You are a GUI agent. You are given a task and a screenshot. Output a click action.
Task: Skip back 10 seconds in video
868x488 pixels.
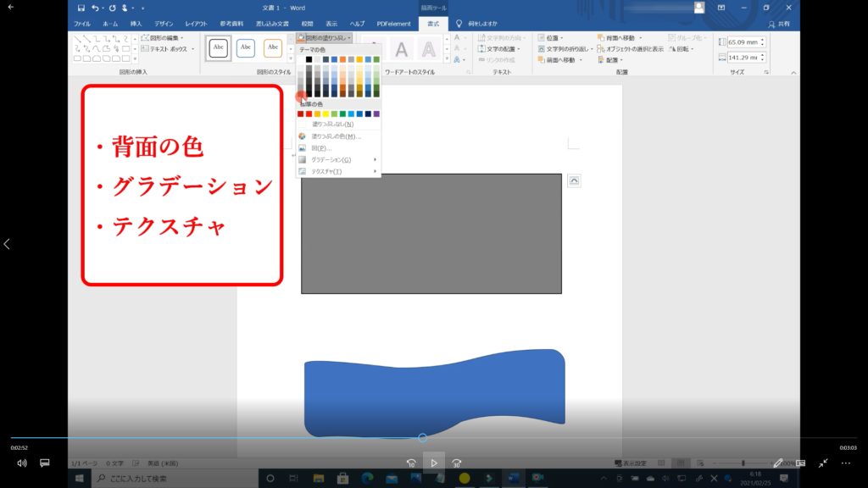(x=411, y=463)
